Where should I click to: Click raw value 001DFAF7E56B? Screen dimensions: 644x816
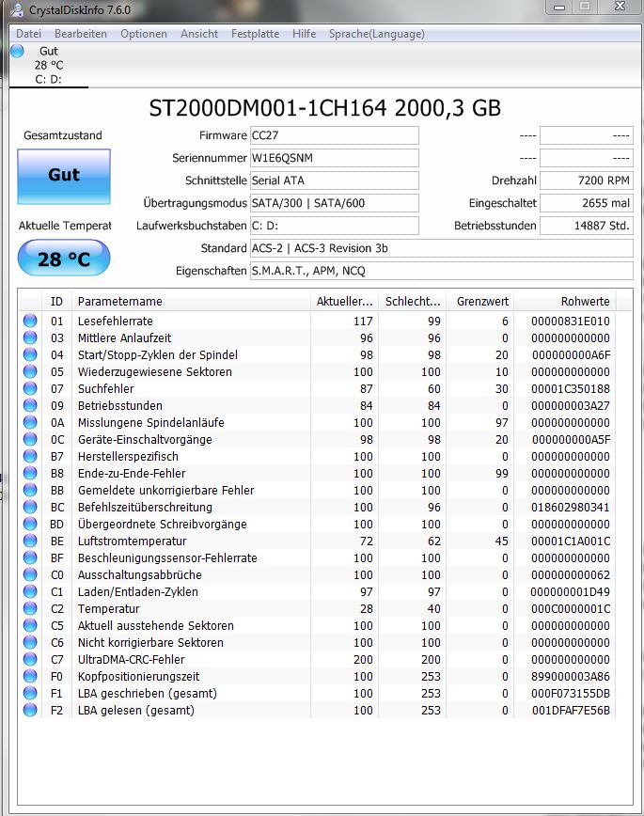[571, 710]
